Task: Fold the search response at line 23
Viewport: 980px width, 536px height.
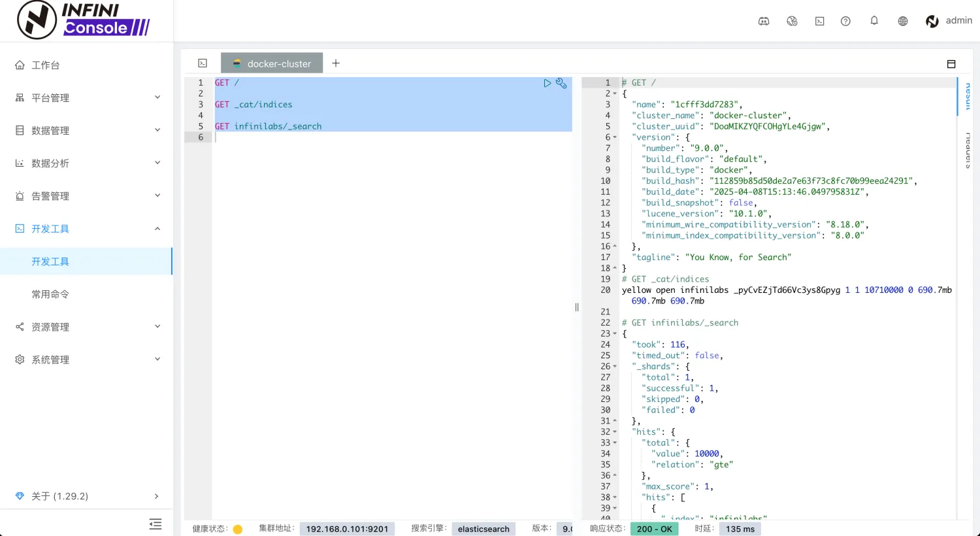Action: 615,333
